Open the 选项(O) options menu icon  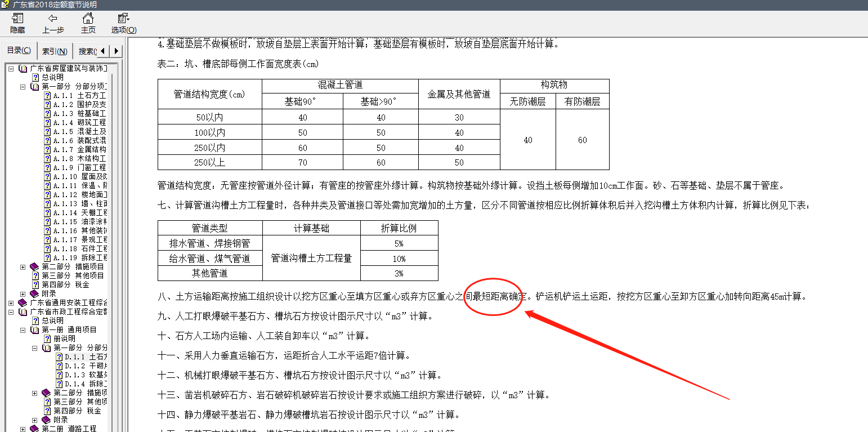click(x=123, y=19)
